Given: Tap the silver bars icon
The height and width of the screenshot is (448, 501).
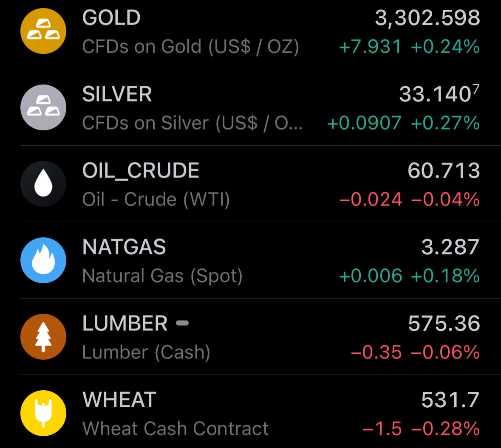Looking at the screenshot, I should click(x=43, y=107).
